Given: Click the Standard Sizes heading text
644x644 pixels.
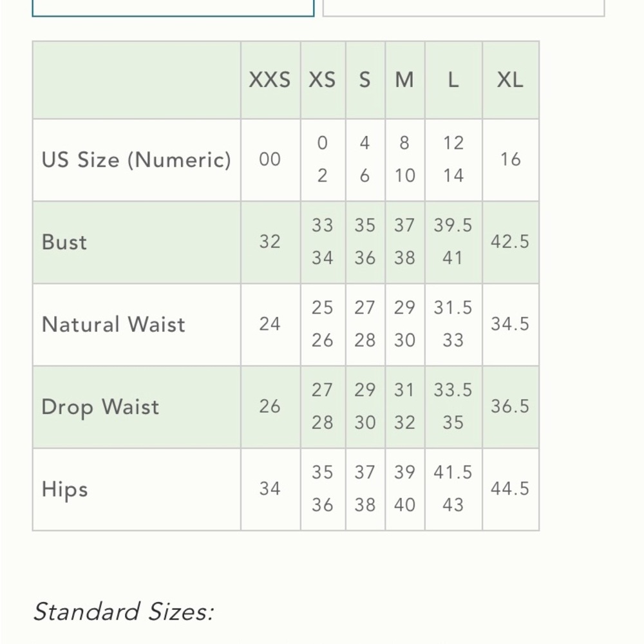Looking at the screenshot, I should (x=124, y=612).
